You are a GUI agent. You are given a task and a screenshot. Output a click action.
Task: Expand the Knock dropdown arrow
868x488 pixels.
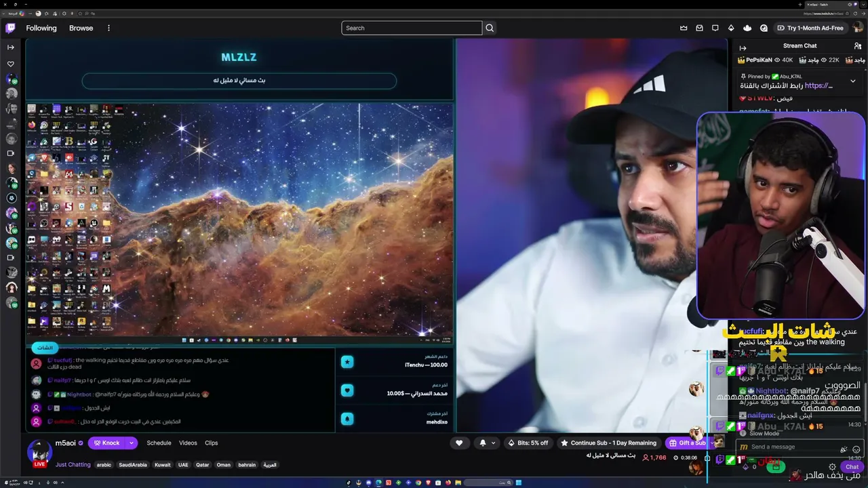coord(132,443)
